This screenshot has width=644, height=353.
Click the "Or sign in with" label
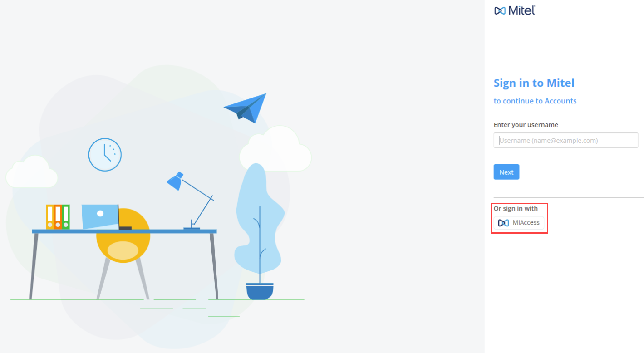(516, 209)
